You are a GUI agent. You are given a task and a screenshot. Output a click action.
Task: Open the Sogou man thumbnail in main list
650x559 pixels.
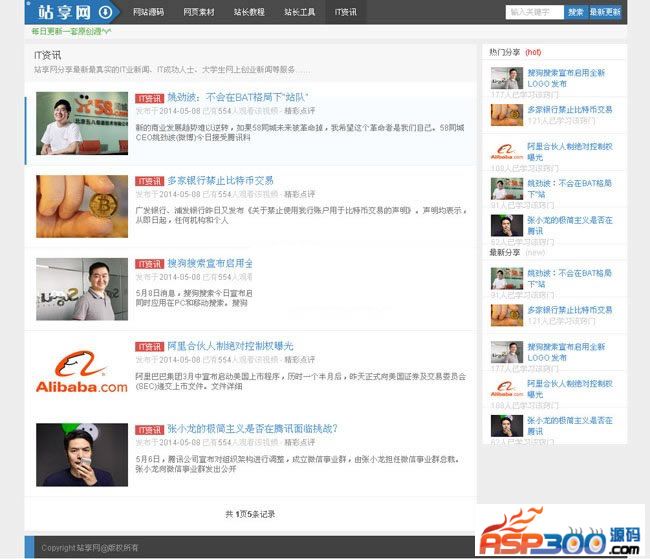pyautogui.click(x=82, y=289)
